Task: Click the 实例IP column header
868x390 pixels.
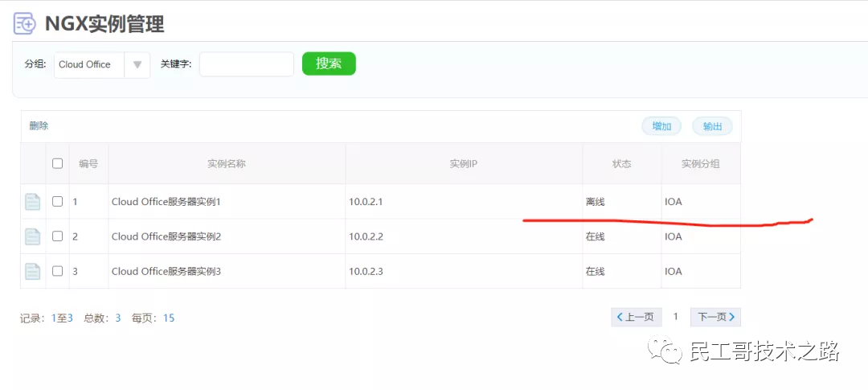Action: pos(464,164)
